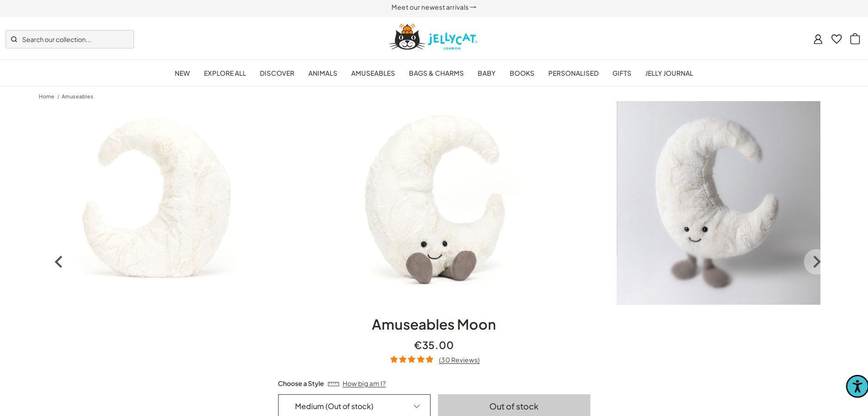The width and height of the screenshot is (868, 416).
Task: Open the Bags & Charms menu
Action: pyautogui.click(x=436, y=73)
